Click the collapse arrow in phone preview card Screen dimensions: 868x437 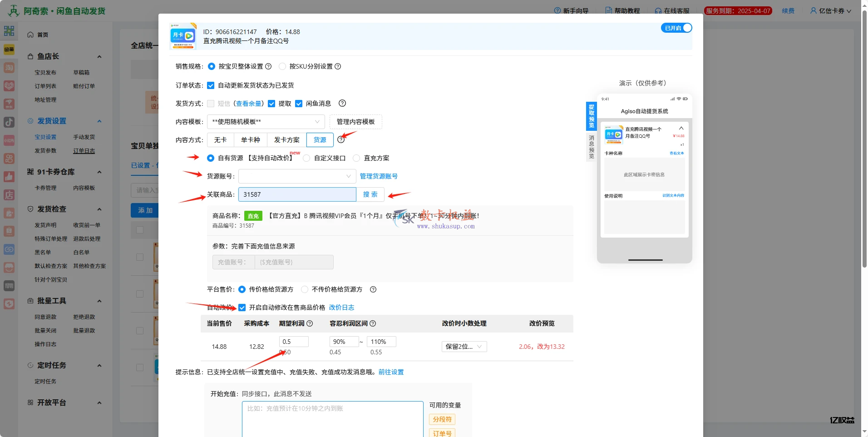[681, 128]
